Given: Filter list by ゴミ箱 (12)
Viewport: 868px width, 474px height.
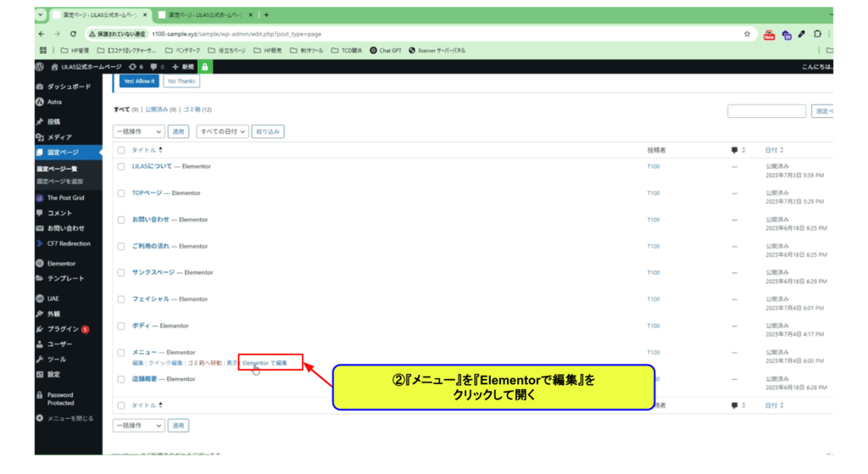Looking at the screenshot, I should (198, 109).
